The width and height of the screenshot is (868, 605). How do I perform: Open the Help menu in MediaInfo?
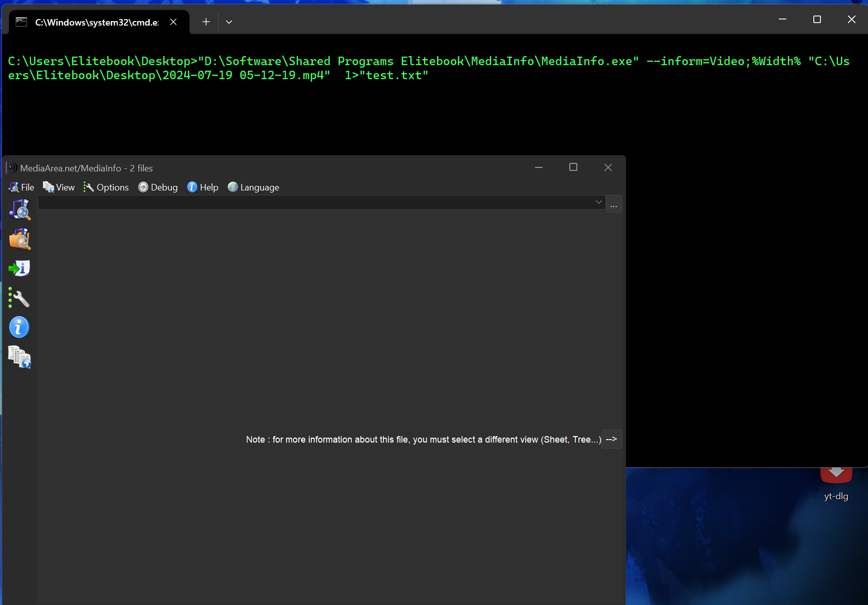click(x=203, y=187)
